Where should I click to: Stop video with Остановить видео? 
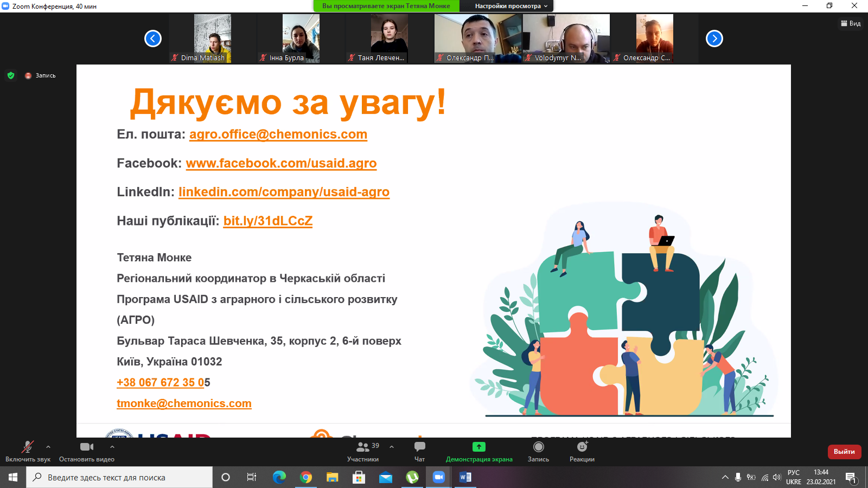[87, 451]
